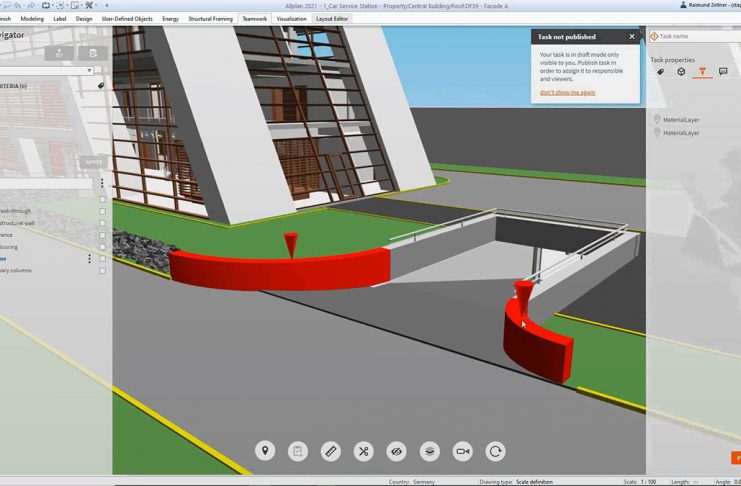Toggle the hide objects eye icon

[397, 451]
